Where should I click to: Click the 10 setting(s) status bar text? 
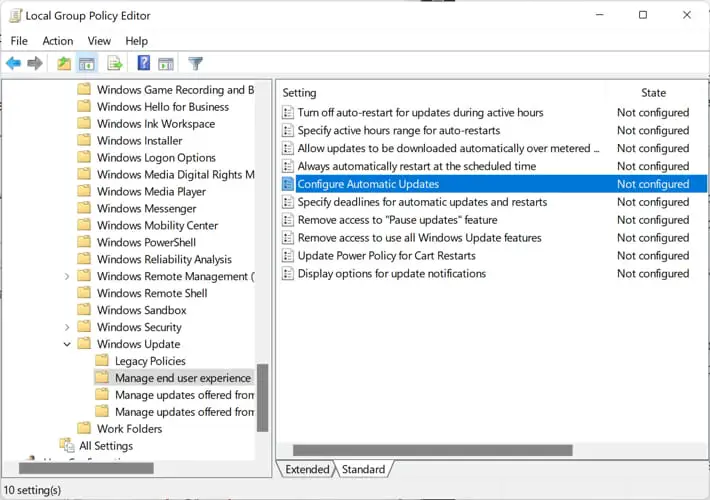point(32,490)
